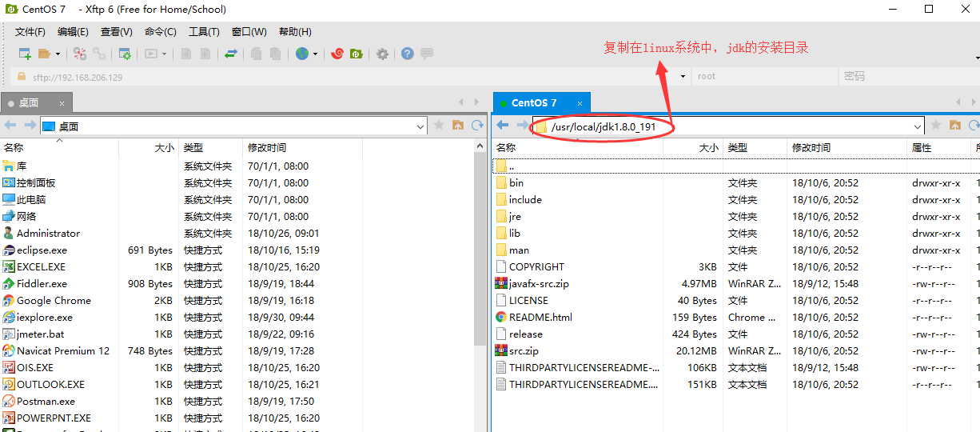
Task: Go back in the local pane
Action: (10, 126)
